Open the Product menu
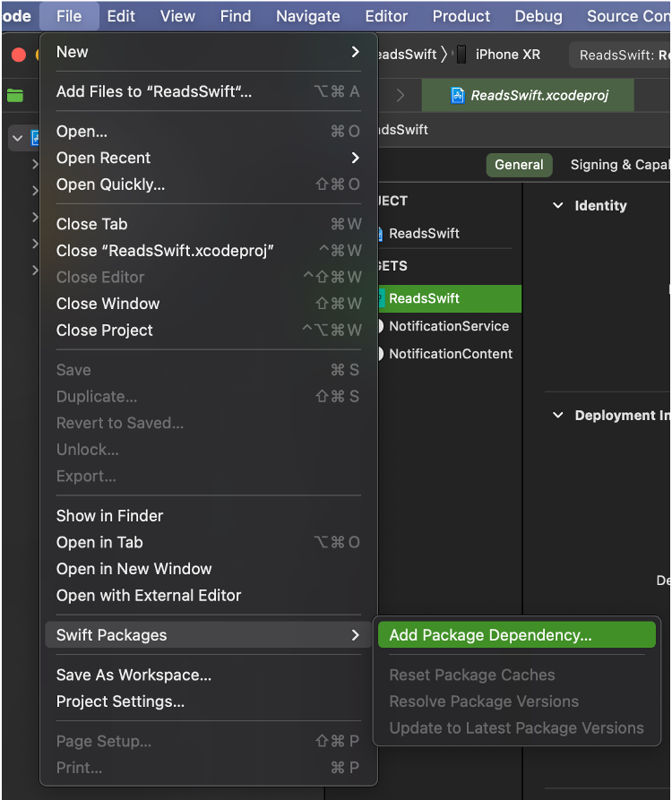Viewport: 672px width, 800px height. [461, 16]
